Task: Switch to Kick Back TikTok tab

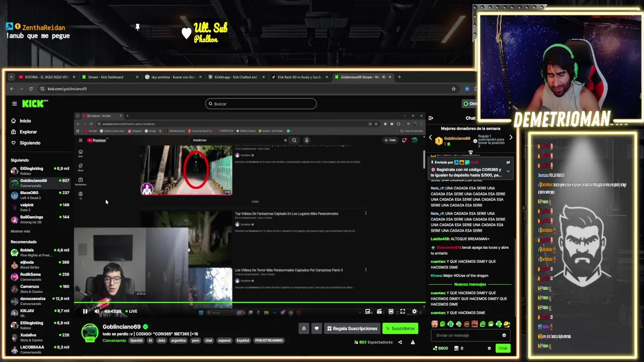Action: 299,77
